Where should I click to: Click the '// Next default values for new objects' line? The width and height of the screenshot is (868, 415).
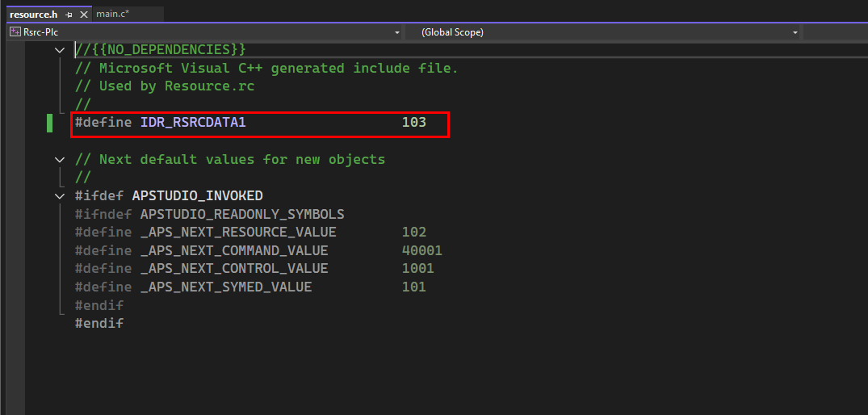pyautogui.click(x=230, y=159)
